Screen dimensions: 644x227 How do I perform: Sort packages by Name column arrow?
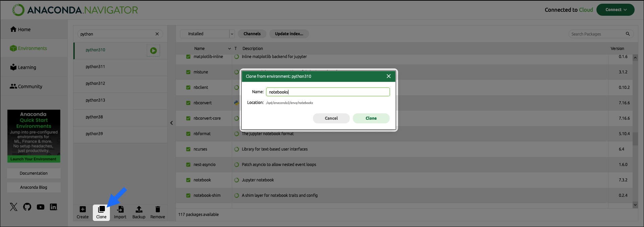click(x=230, y=49)
